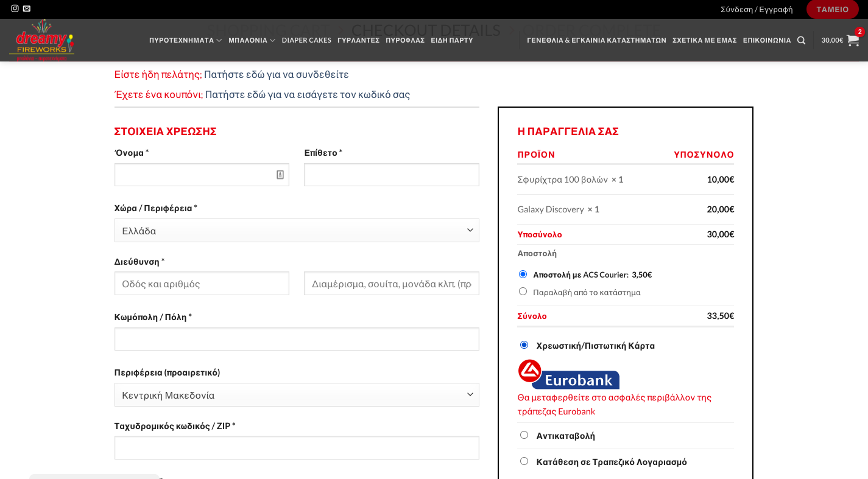Select ACS Courier shipping option
The image size is (868, 479).
523,274
